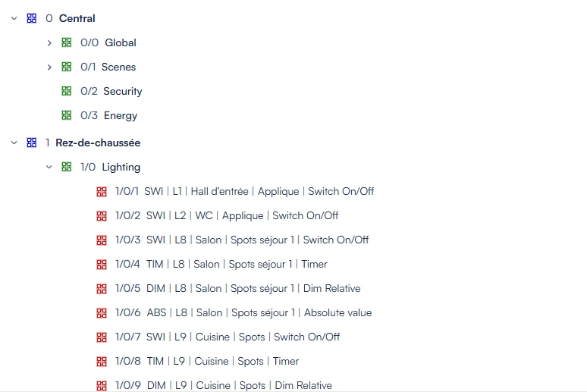Screen dimensions: 587x392
Task: Click the green icon next to 0/3 Energy
Action: point(67,115)
